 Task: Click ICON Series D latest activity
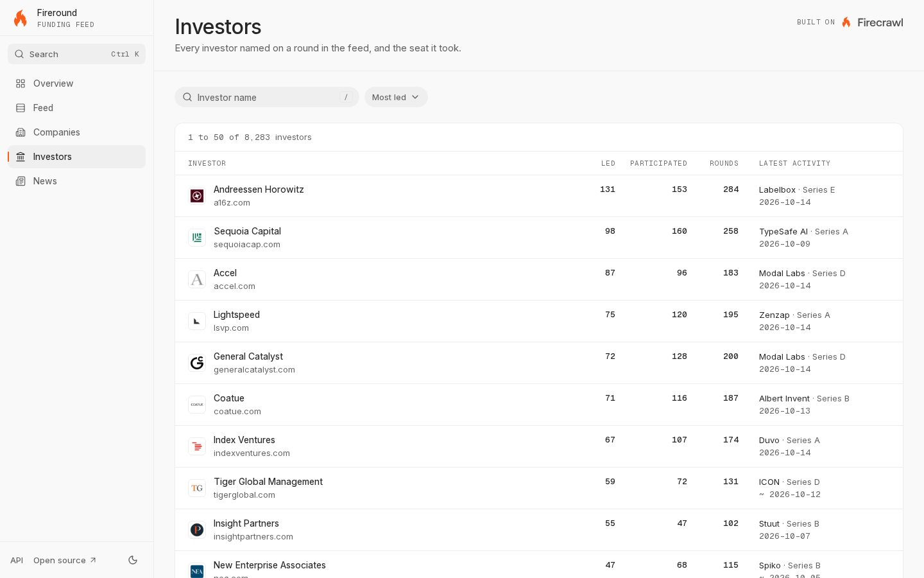coord(789,482)
